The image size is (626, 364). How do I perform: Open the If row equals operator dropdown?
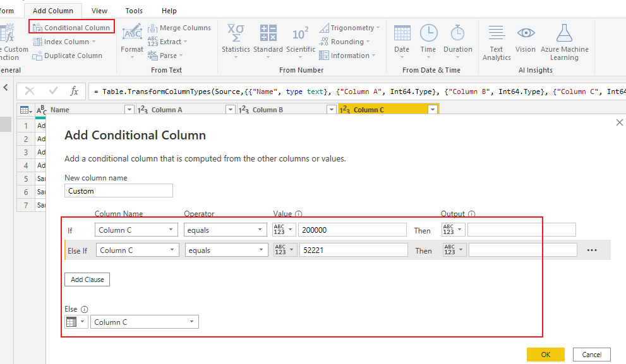(225, 230)
